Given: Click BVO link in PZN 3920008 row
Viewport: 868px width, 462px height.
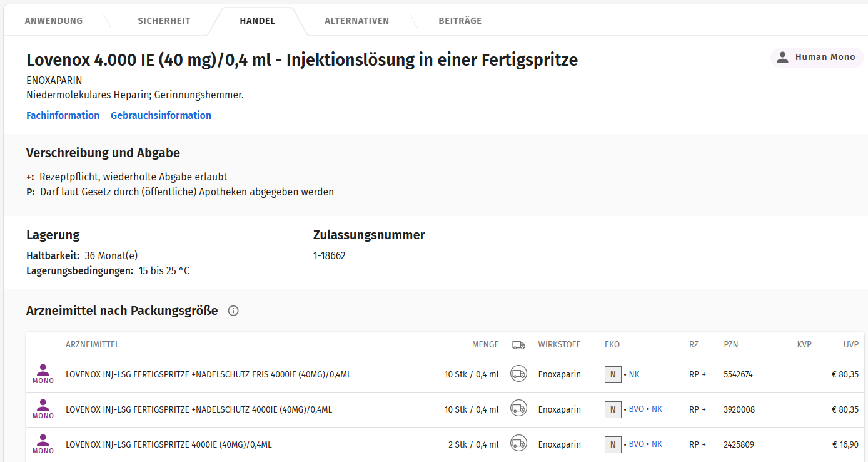Looking at the screenshot, I should 636,409.
